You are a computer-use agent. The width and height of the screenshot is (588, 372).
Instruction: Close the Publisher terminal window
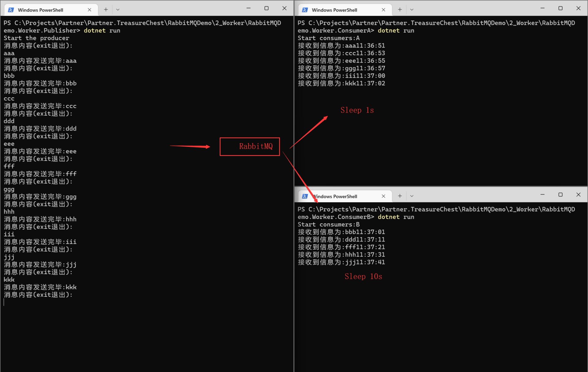(285, 8)
